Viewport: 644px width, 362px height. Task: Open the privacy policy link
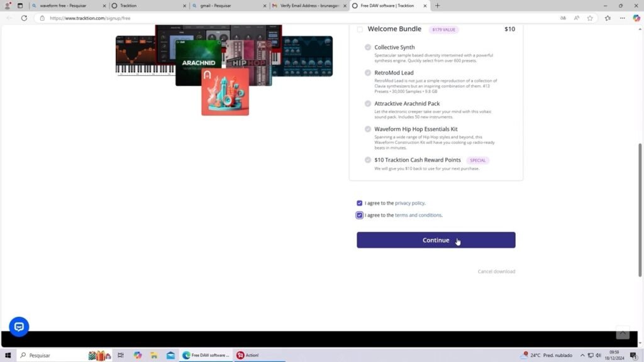pyautogui.click(x=409, y=203)
